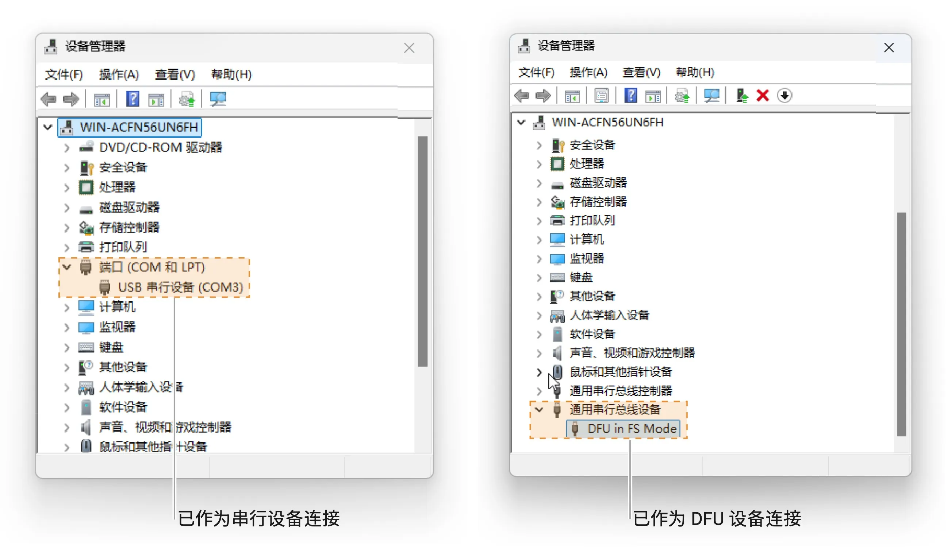951x560 pixels.
Task: Select 监视器 in left window
Action: [x=117, y=328]
